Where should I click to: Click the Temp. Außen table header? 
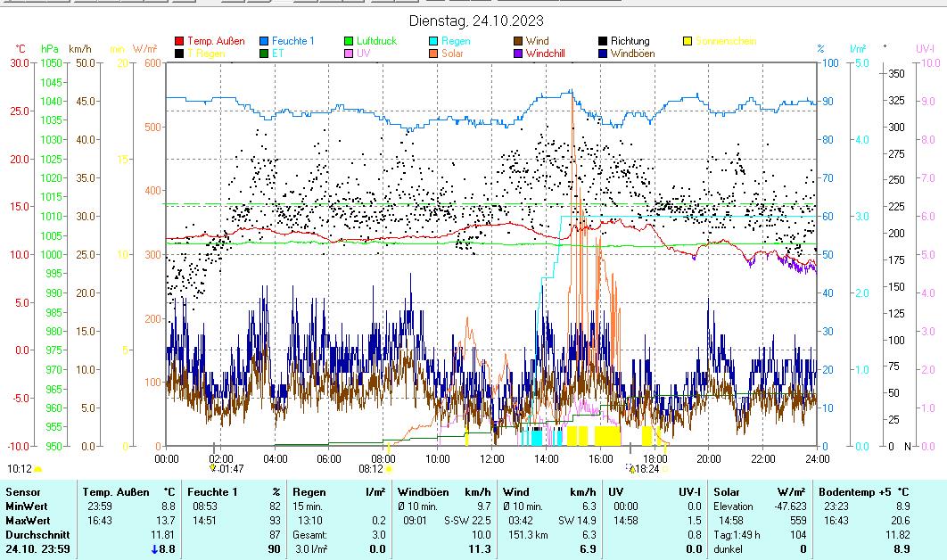tap(116, 492)
